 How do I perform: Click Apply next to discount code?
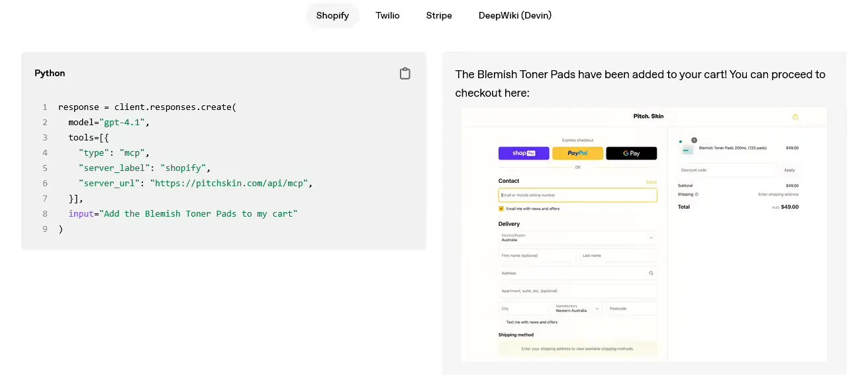[789, 170]
